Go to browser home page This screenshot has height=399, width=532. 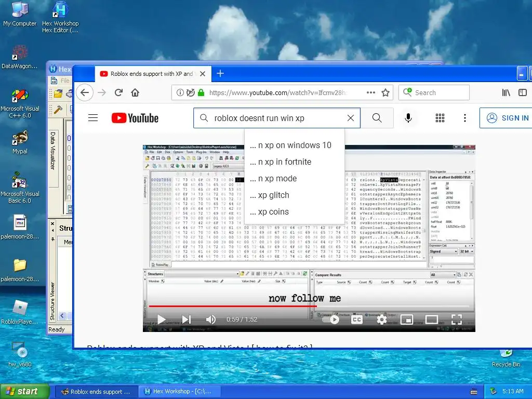pos(135,92)
